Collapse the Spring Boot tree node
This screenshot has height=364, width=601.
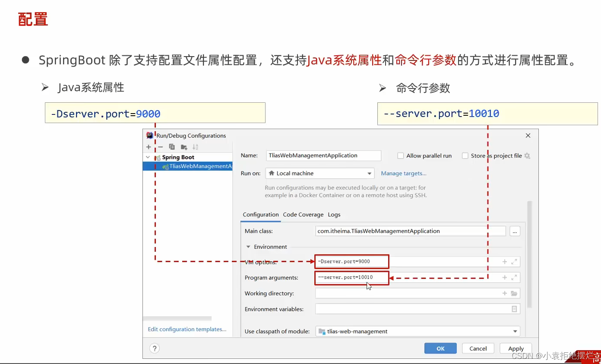pyautogui.click(x=148, y=157)
